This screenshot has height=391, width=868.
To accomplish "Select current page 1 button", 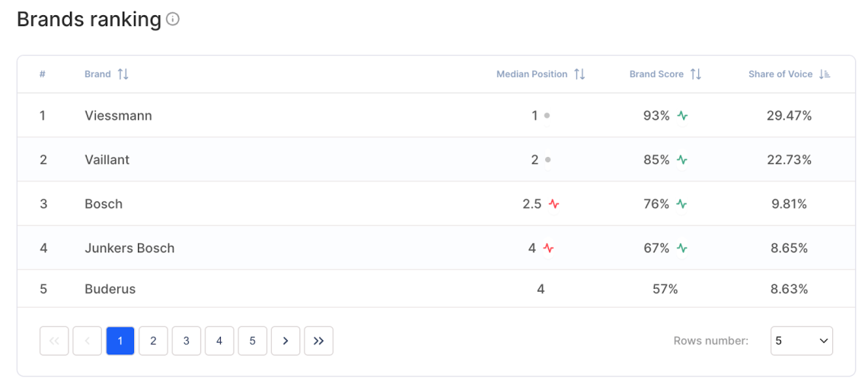I will click(120, 341).
